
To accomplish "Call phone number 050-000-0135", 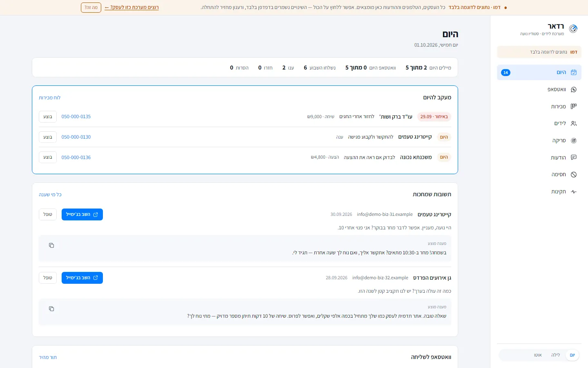I will (76, 117).
